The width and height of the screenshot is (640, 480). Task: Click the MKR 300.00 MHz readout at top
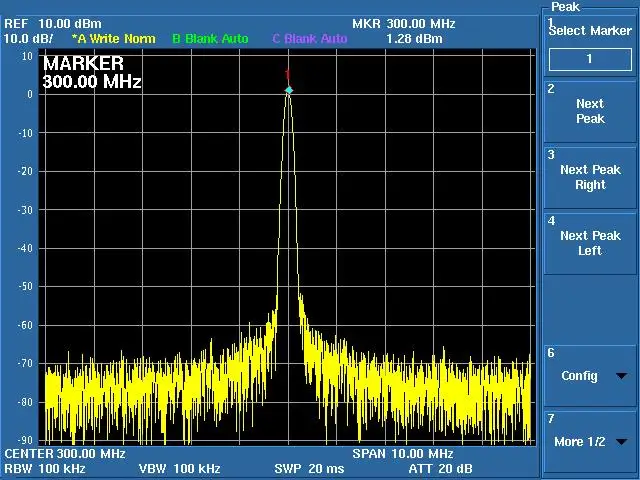[x=404, y=24]
